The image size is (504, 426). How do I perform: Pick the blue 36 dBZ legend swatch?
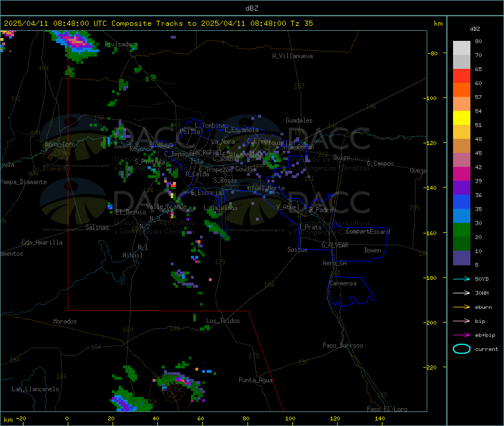coord(461,202)
